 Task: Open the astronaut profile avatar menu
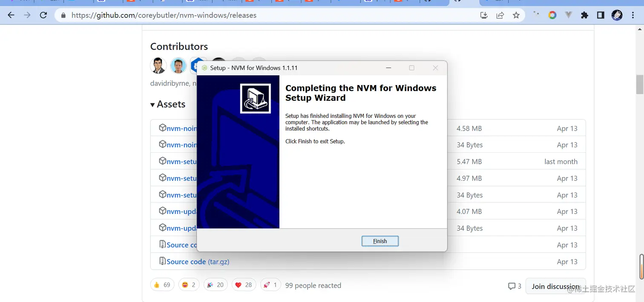617,15
